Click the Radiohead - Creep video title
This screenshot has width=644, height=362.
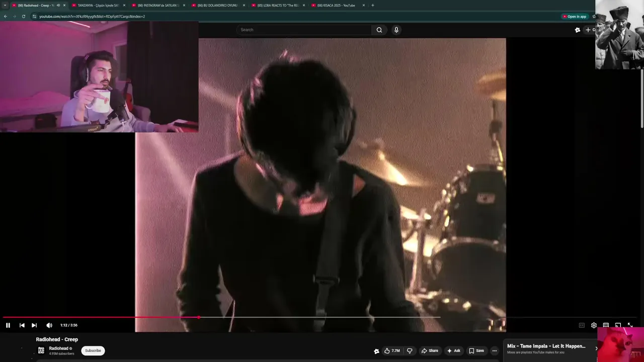pyautogui.click(x=57, y=339)
